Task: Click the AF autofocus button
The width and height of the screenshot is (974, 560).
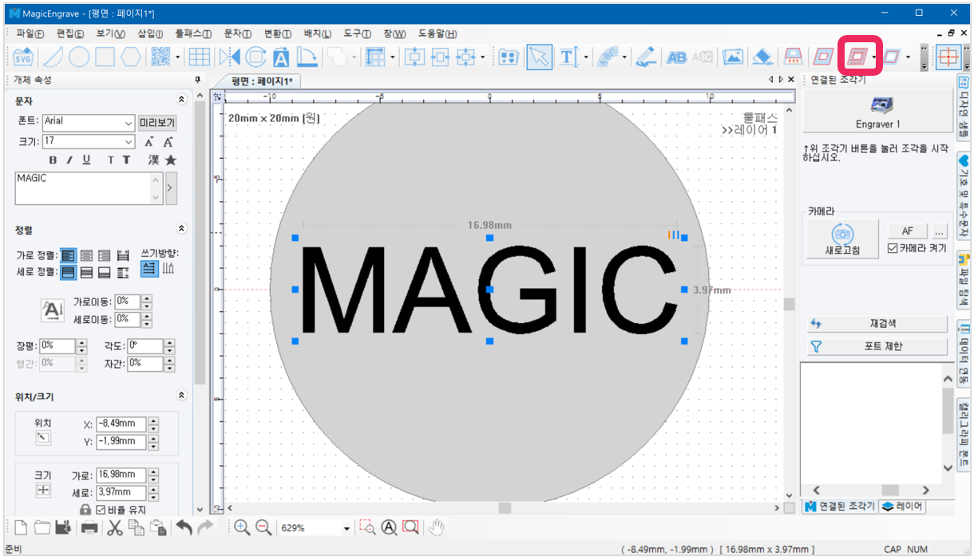Action: pos(908,231)
